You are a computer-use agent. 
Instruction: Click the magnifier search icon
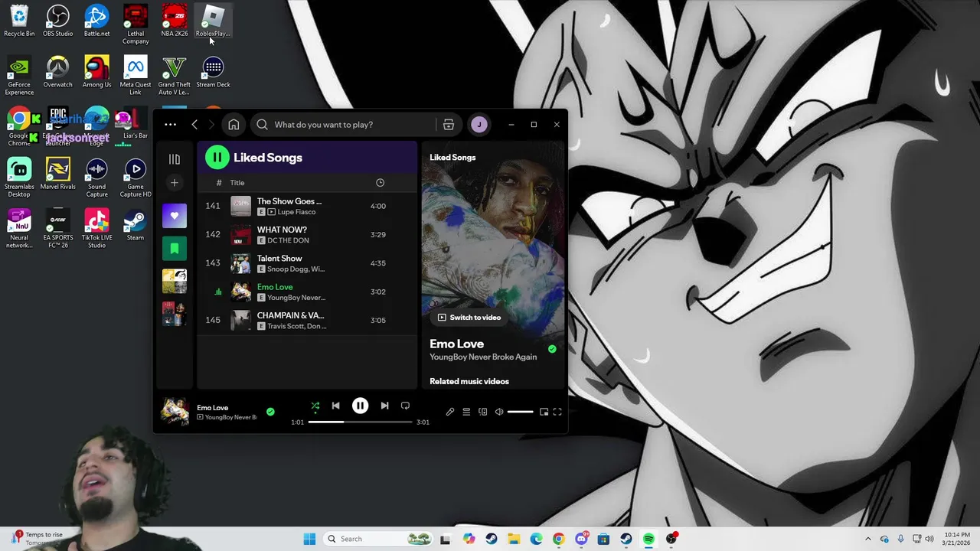pos(263,125)
